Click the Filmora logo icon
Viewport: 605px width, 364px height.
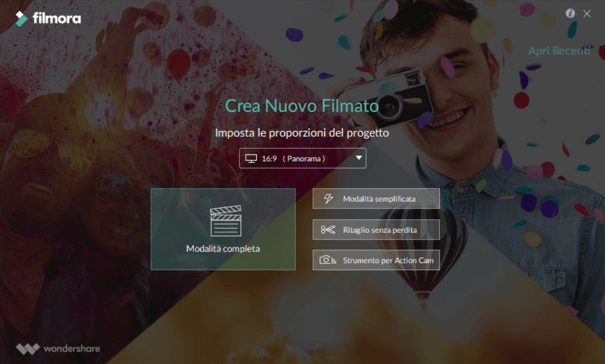(21, 19)
